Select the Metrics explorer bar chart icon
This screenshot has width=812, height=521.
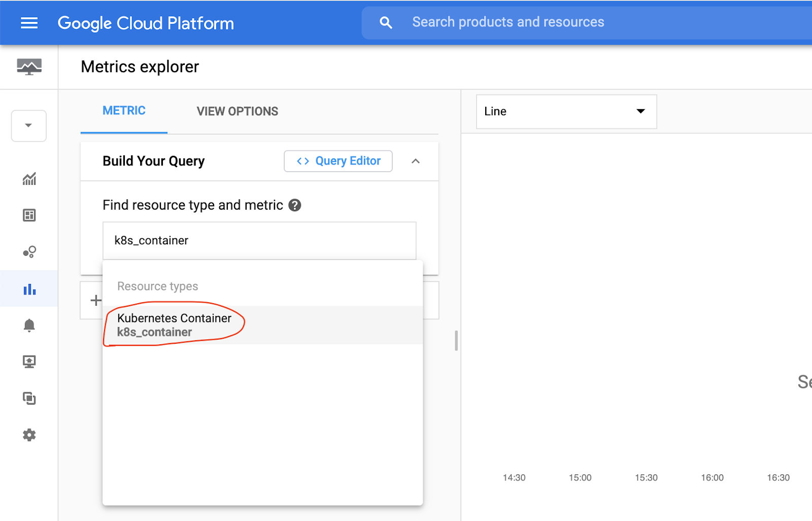point(29,289)
